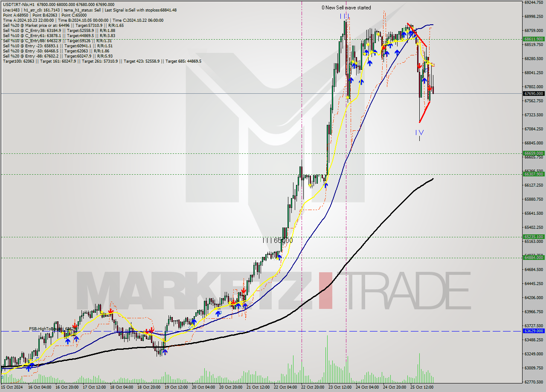Click the '16 Oct 20:00' time label
The image size is (546, 392).
67,387
